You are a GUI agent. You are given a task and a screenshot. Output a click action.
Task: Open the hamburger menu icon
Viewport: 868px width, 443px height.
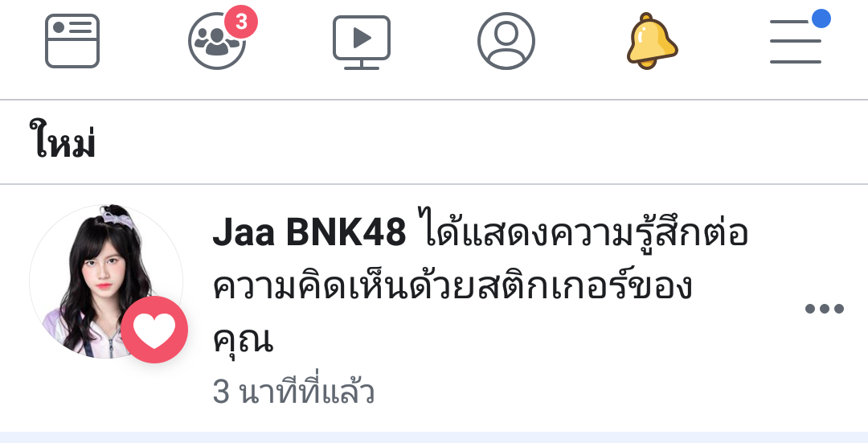tap(796, 42)
